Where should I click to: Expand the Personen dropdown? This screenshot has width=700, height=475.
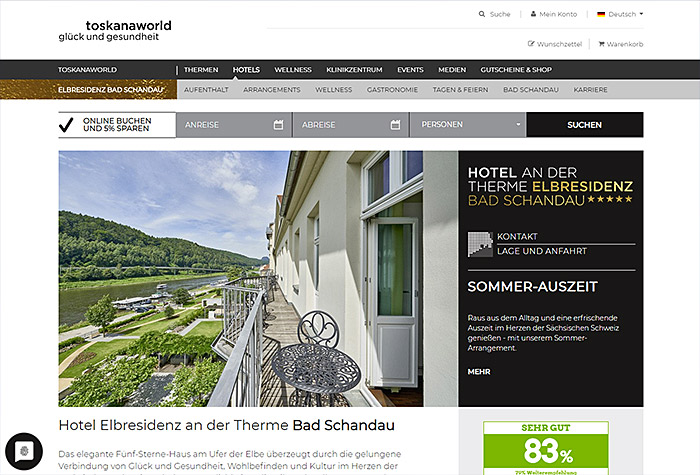(468, 125)
